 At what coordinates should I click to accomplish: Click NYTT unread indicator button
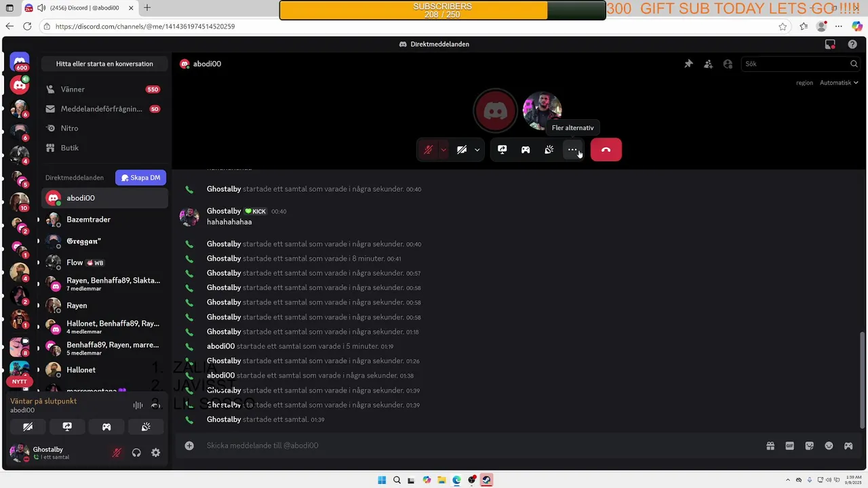click(x=20, y=382)
